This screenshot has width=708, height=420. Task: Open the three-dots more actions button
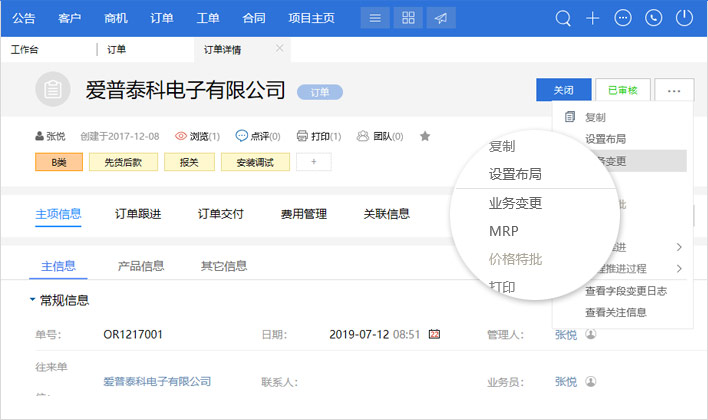[x=674, y=90]
